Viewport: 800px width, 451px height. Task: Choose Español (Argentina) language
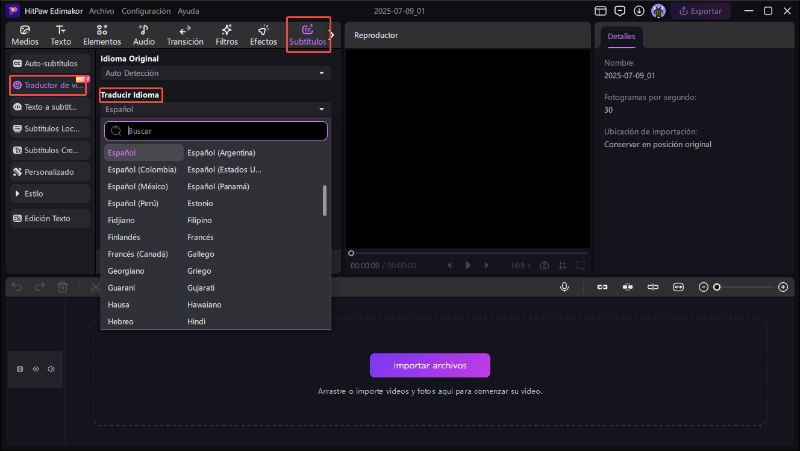tap(221, 153)
